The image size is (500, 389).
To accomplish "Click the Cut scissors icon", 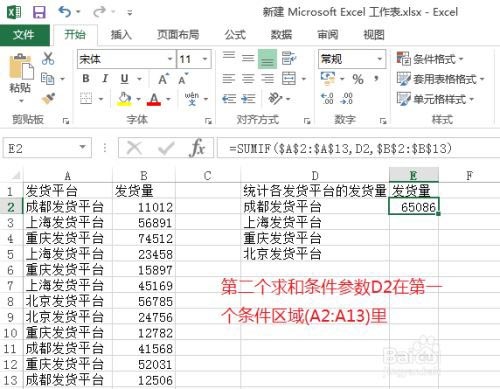I will (48, 58).
